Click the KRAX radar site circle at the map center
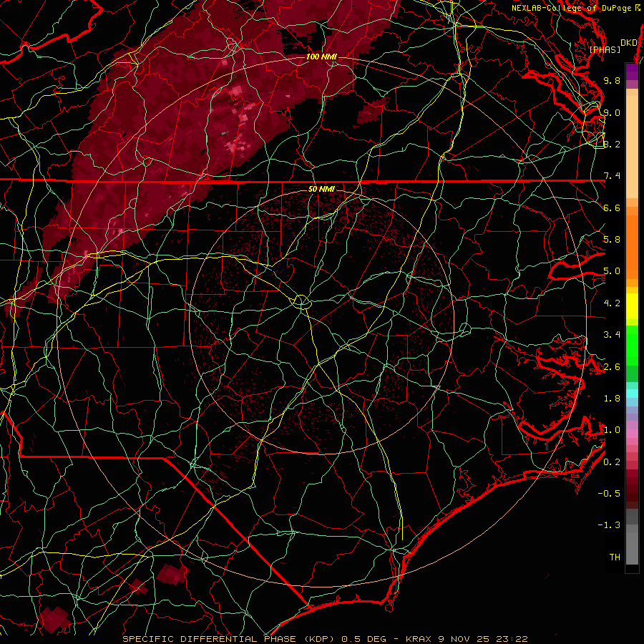The image size is (644, 644). [x=301, y=302]
